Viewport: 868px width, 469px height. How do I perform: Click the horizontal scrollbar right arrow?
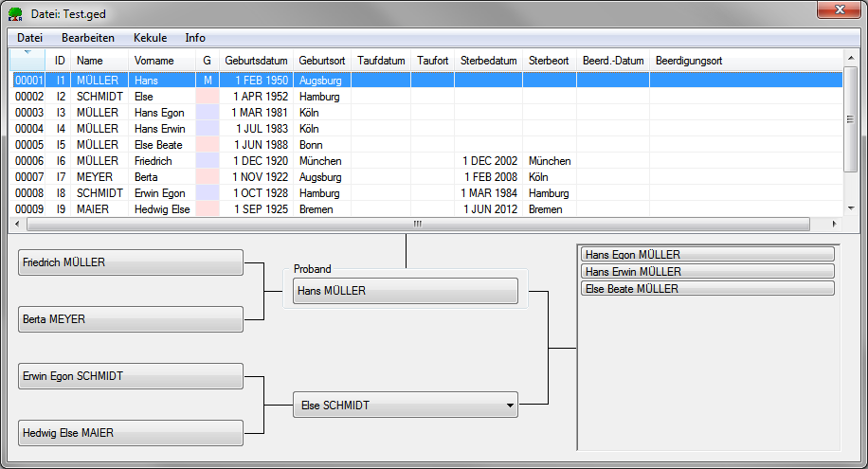[835, 225]
